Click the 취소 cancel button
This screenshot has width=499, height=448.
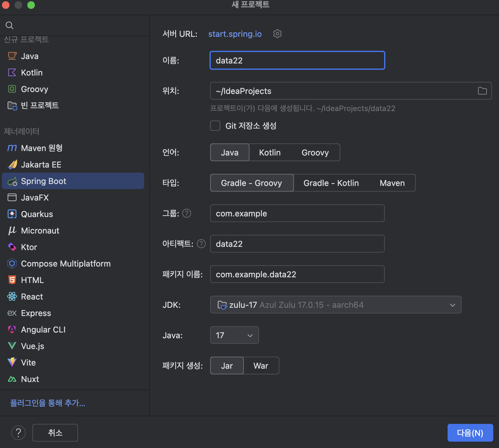point(55,433)
